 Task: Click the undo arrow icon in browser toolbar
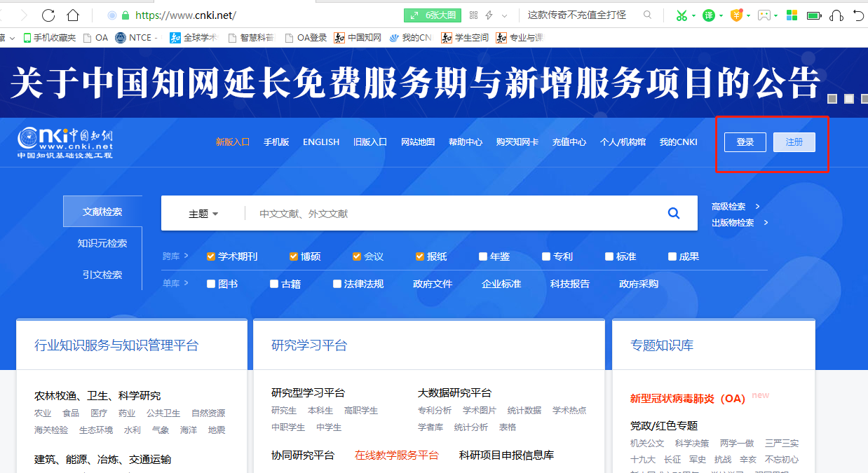coord(859,15)
